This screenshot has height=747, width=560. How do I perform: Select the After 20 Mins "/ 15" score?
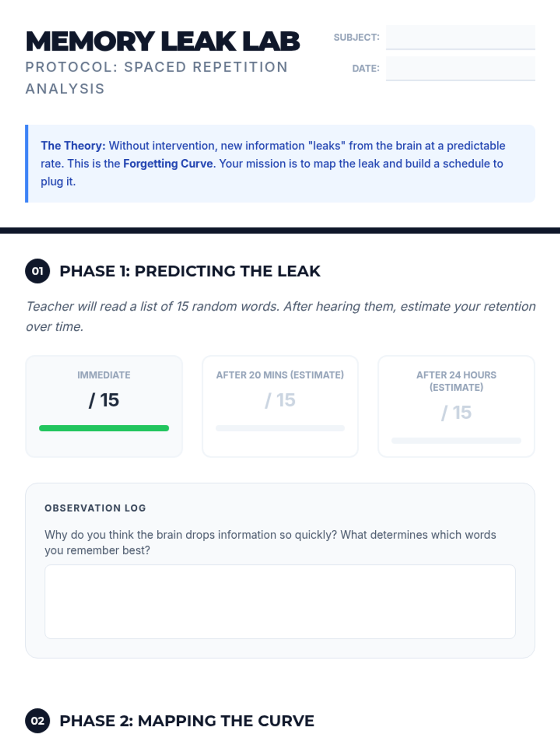280,400
